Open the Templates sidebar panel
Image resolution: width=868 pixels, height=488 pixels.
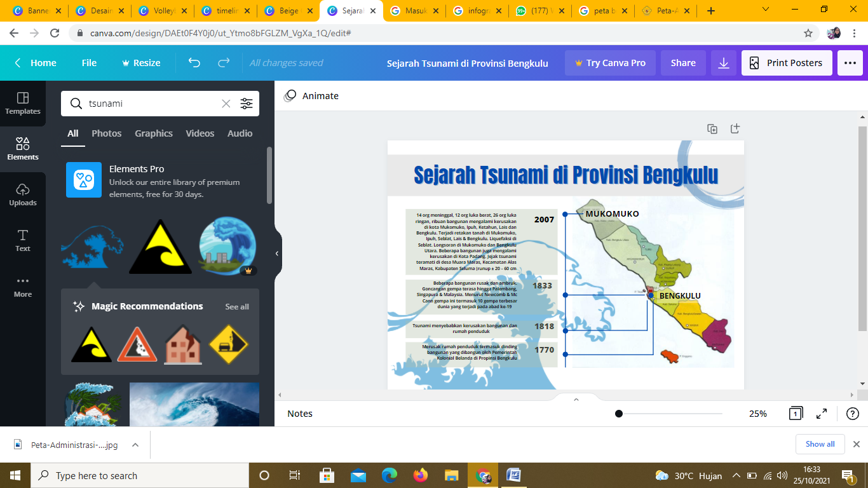(x=23, y=103)
